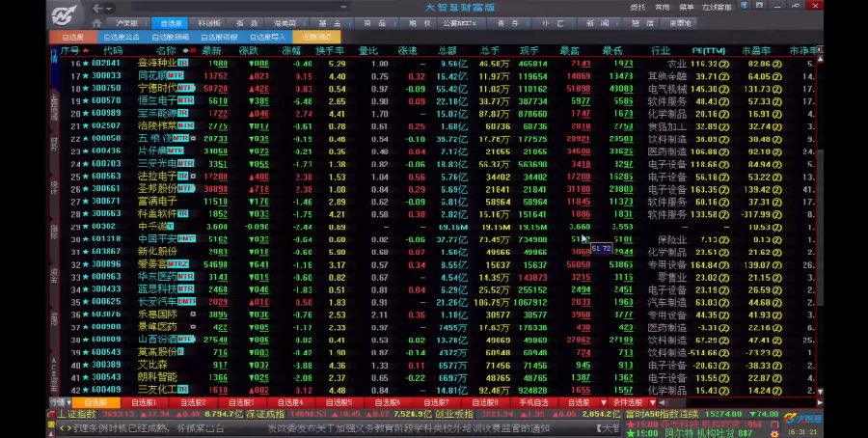Click the MTR badge next to 同花顺

175,76
